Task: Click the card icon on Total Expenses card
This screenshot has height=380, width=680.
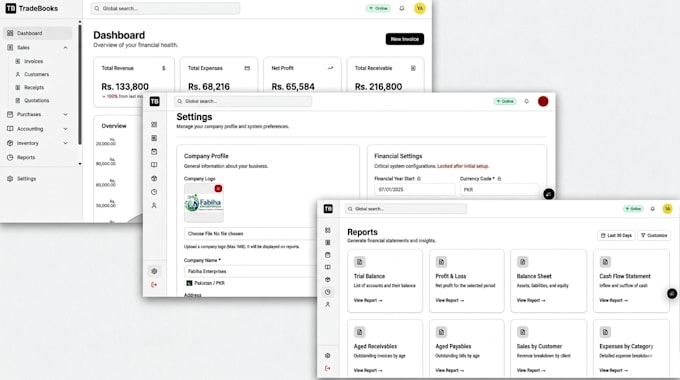Action: click(247, 68)
